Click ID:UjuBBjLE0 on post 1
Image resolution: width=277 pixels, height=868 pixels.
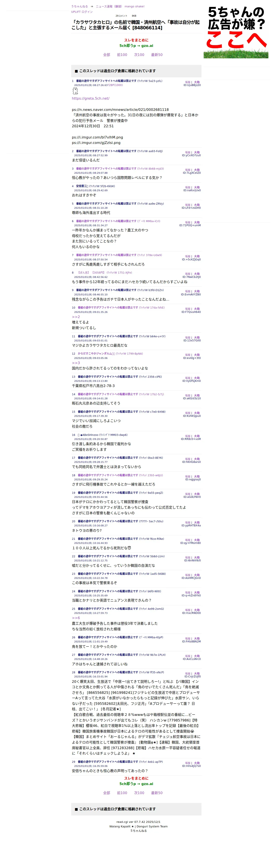(x=192, y=85)
